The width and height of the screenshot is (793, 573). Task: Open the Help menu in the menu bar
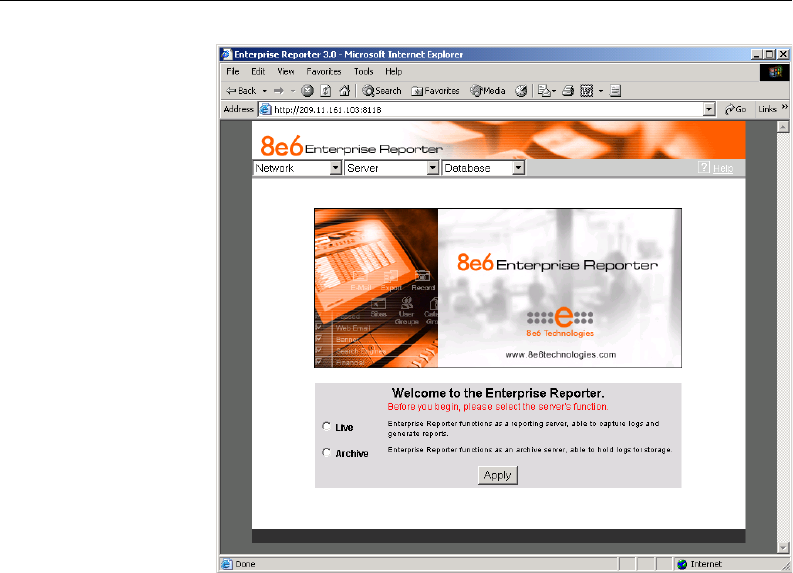click(x=393, y=72)
